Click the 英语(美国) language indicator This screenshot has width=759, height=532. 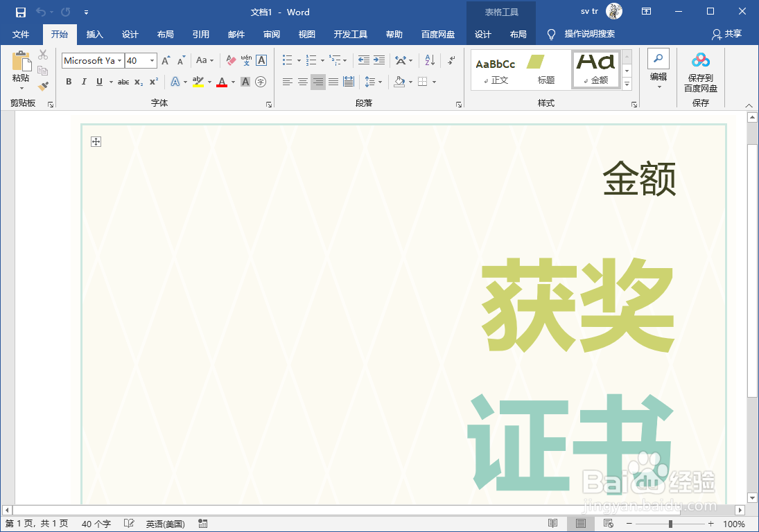pos(165,524)
